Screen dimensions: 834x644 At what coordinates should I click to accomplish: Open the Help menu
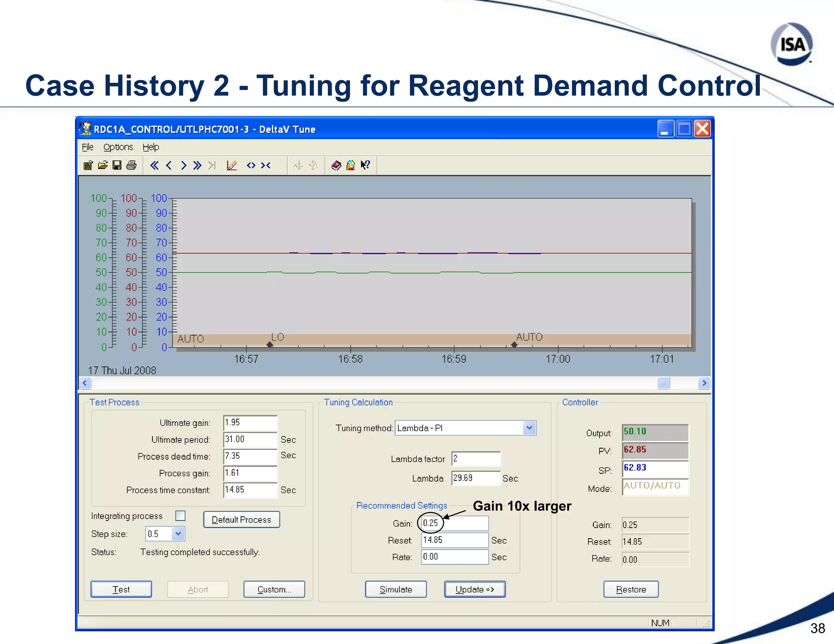click(x=151, y=147)
